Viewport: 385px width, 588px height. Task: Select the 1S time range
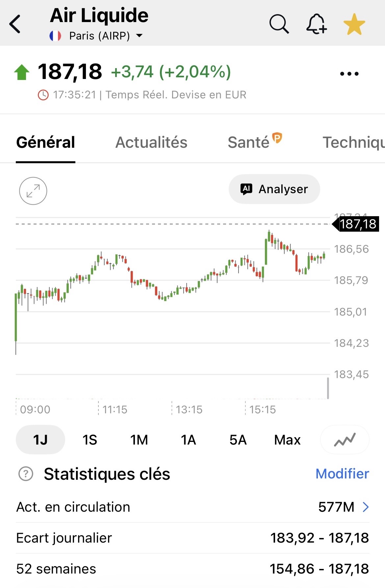90,440
